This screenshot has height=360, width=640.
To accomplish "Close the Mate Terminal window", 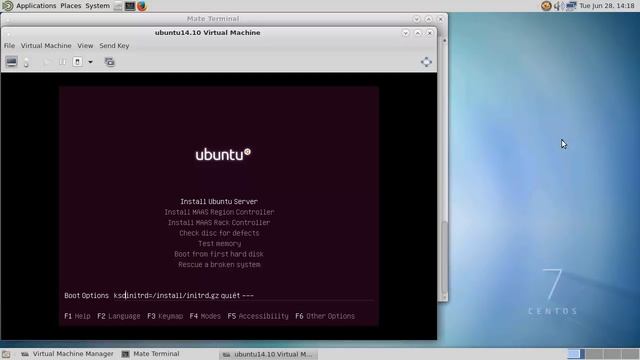I will [440, 19].
